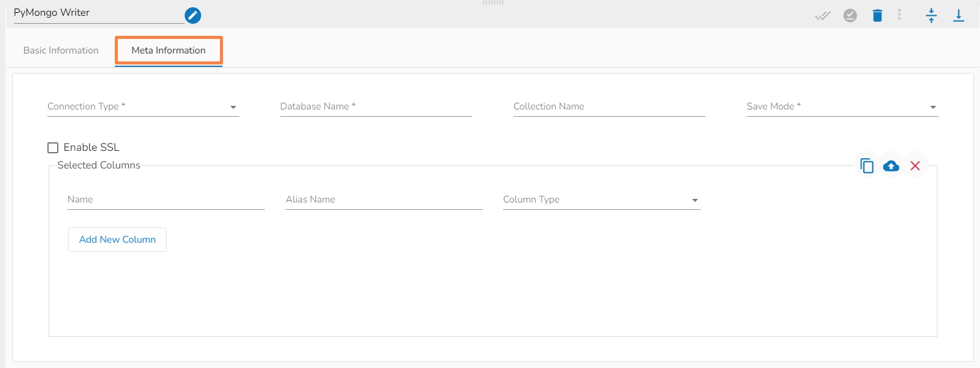This screenshot has height=368, width=980.
Task: Focus the Collection Name field
Action: point(609,107)
